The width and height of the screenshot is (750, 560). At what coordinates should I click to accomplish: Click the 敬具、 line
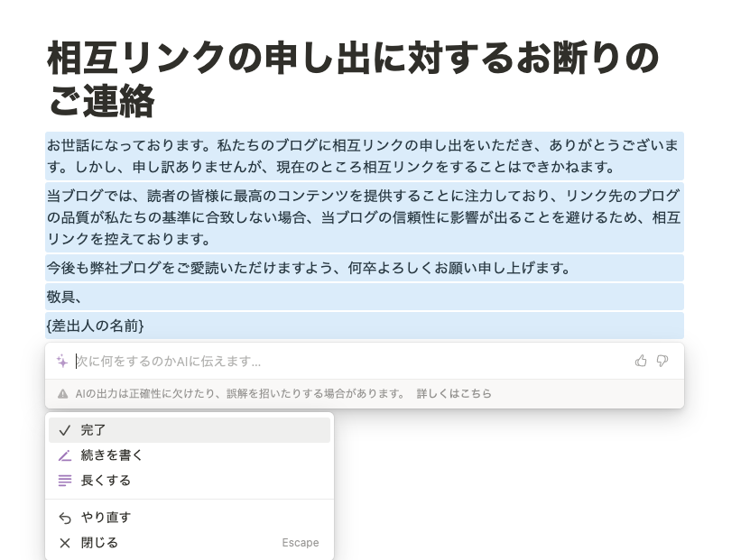(x=365, y=297)
